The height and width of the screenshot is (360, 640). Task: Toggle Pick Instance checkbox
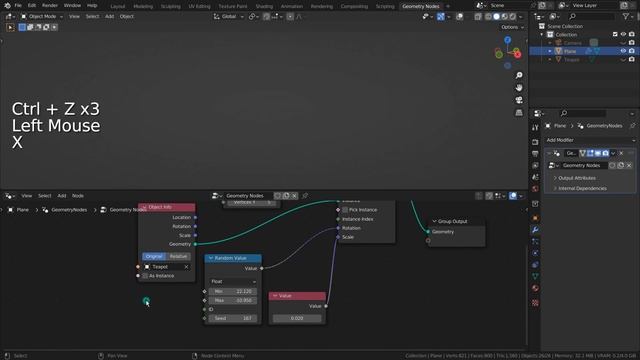345,210
